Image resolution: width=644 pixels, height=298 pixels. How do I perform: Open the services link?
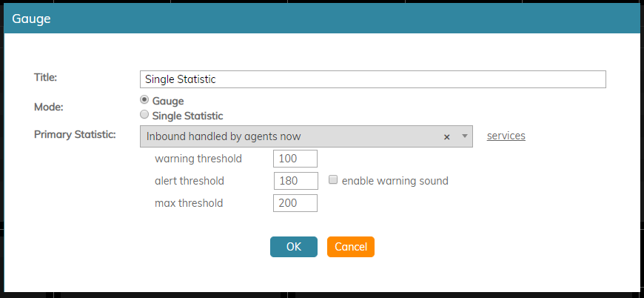[506, 136]
